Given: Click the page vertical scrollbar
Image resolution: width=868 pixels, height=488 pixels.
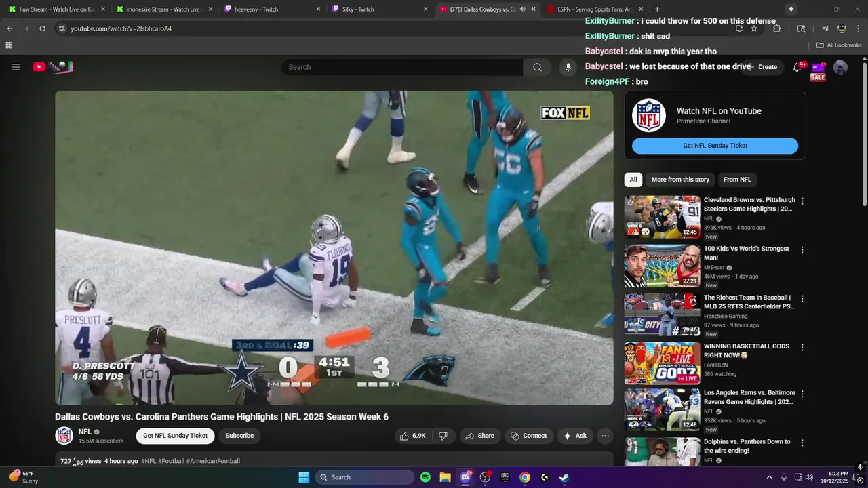Looking at the screenshot, I should [x=864, y=136].
